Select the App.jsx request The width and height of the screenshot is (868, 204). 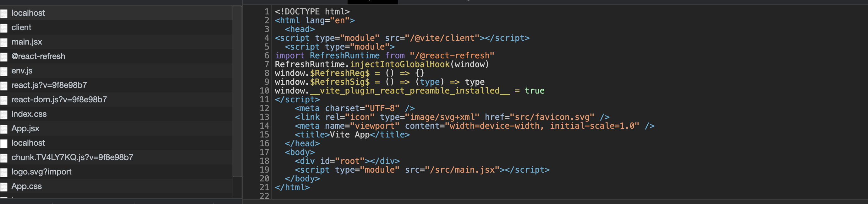click(116, 129)
